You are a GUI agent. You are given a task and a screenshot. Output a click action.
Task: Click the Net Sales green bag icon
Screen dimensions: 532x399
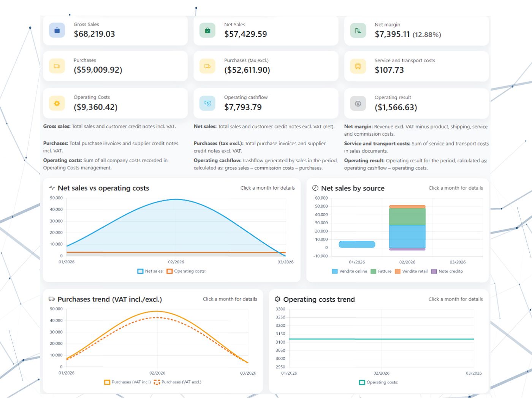tap(207, 30)
